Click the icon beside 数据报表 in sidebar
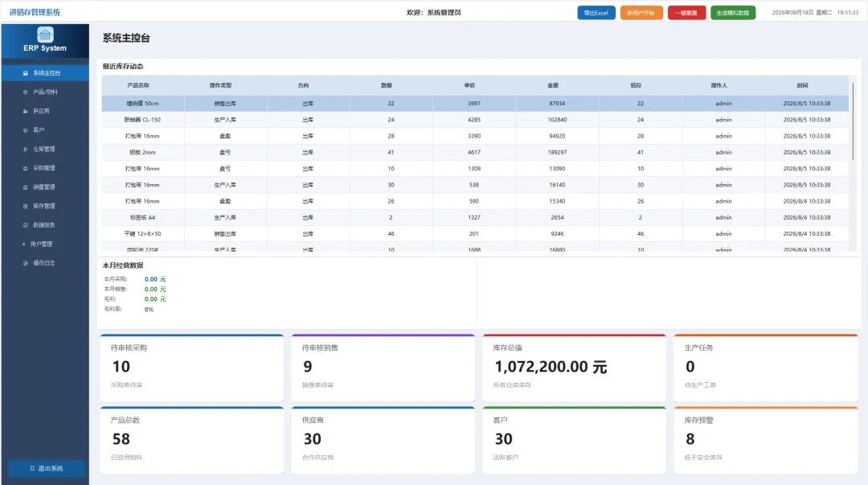This screenshot has width=868, height=485. click(25, 225)
